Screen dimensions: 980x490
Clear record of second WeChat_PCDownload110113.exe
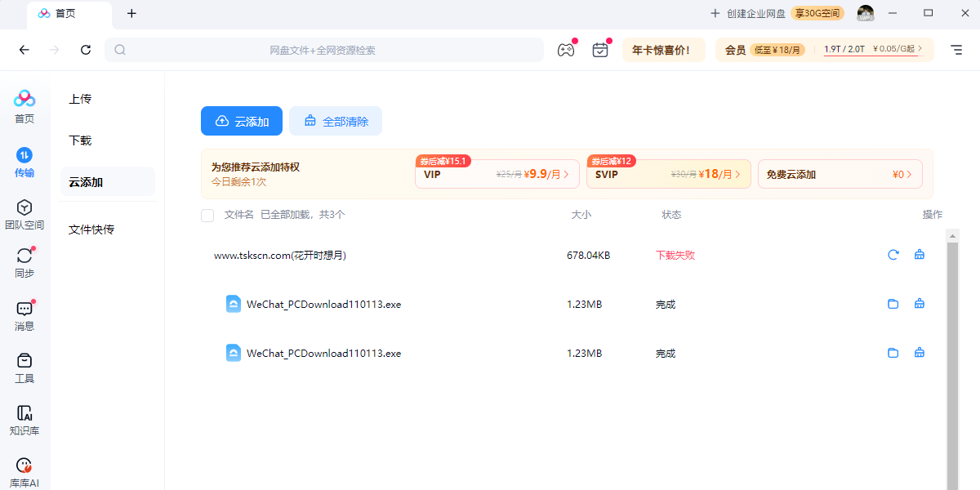[920, 353]
